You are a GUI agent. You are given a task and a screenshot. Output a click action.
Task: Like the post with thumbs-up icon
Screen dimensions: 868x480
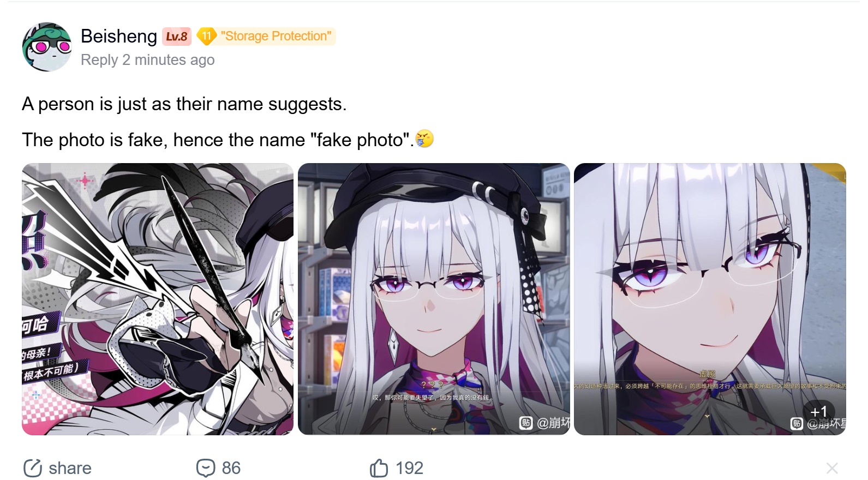tap(379, 468)
